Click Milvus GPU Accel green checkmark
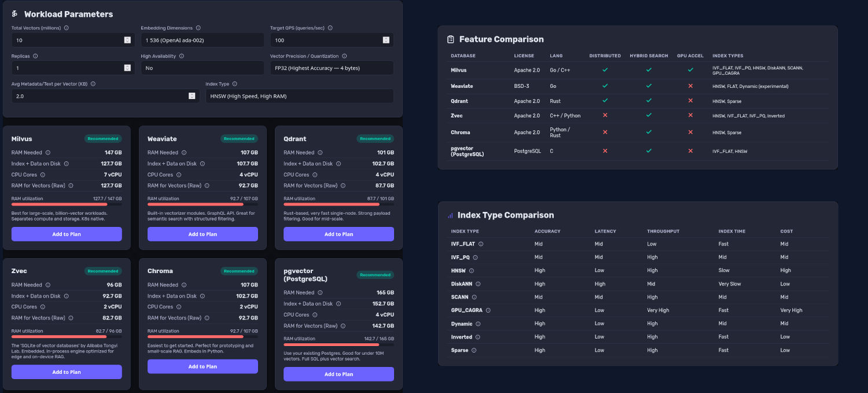Viewport: 868px width, 393px height. pos(690,69)
